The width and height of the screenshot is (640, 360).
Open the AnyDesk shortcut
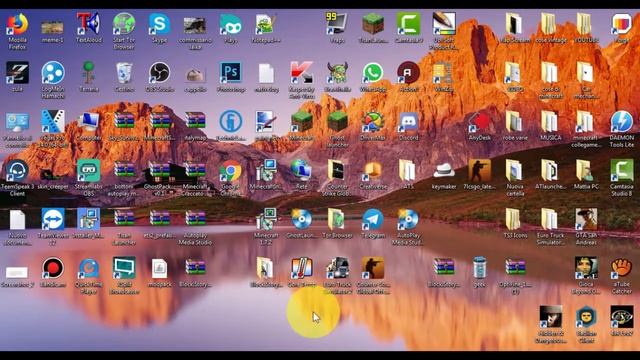point(479,122)
